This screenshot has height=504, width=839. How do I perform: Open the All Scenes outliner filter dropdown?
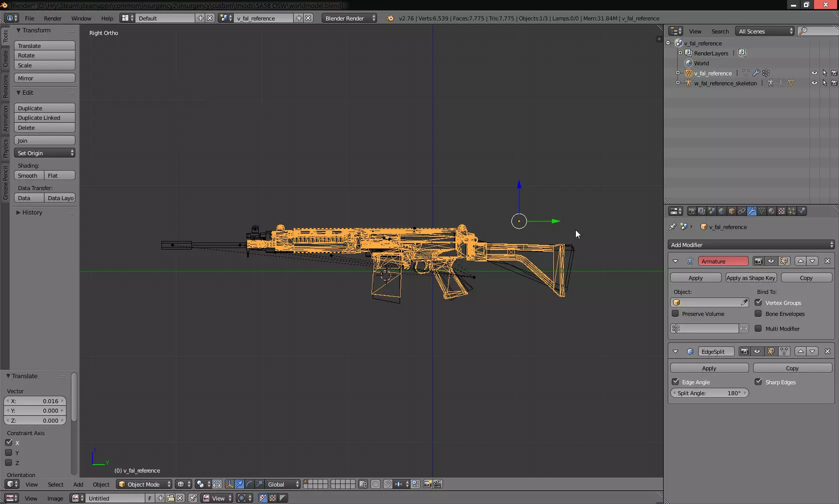coord(765,31)
